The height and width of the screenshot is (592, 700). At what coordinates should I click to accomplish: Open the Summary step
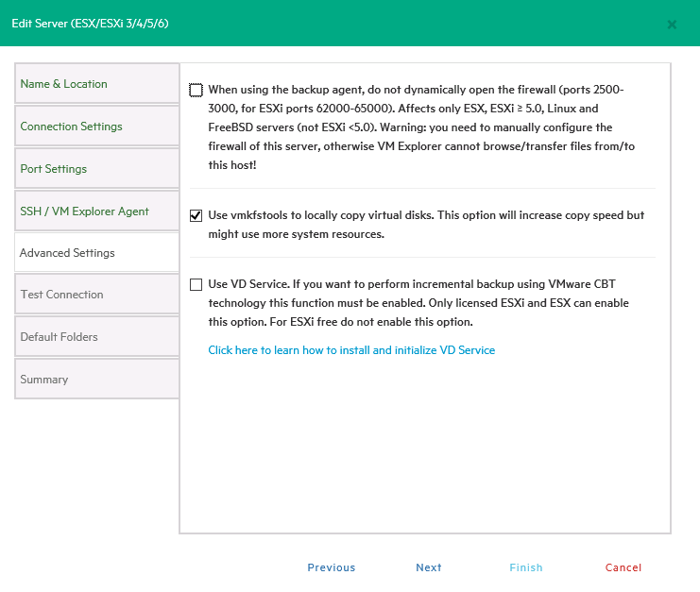(97, 379)
